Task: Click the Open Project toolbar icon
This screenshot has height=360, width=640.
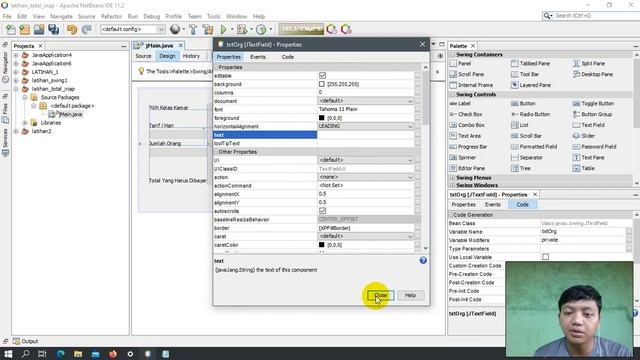Action: coord(39,29)
